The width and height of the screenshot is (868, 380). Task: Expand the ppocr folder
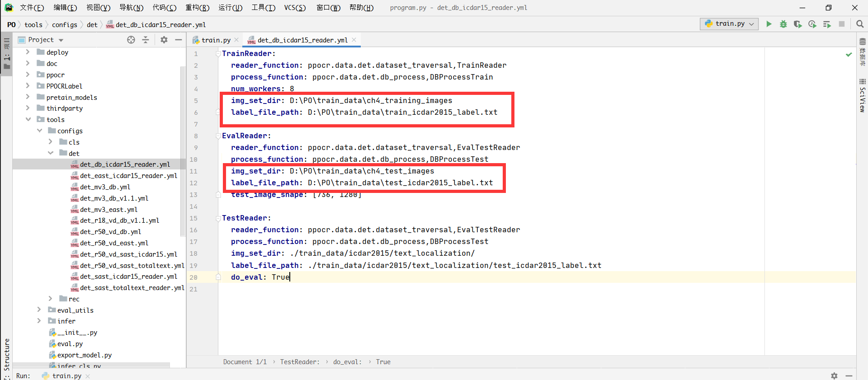tap(28, 75)
